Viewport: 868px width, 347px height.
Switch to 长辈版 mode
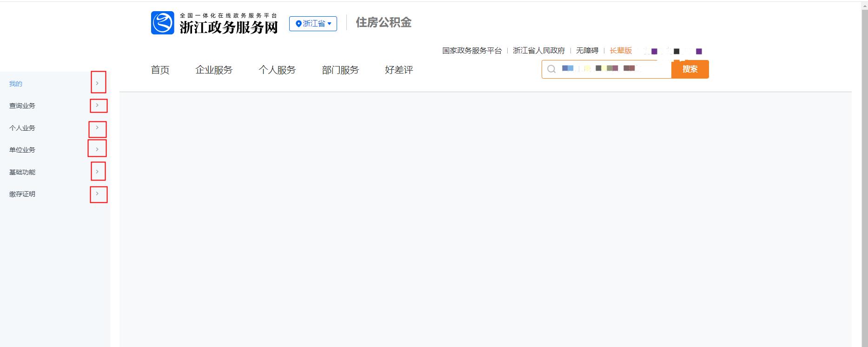coord(621,51)
